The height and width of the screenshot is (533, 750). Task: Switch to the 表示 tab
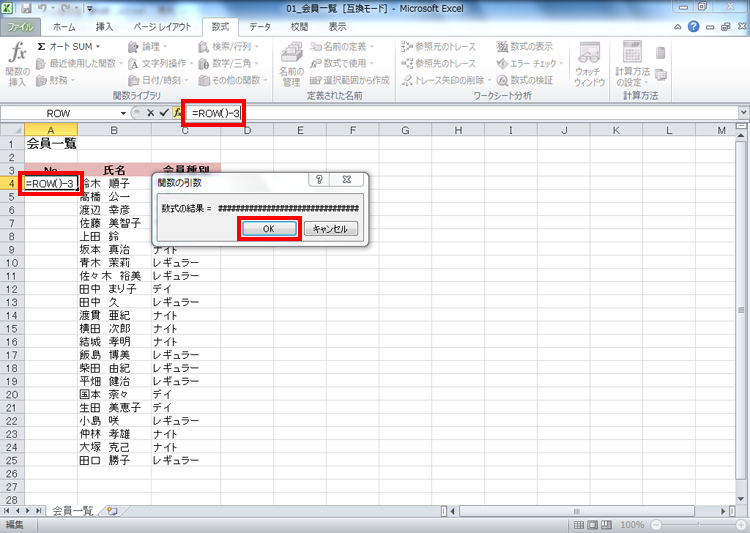point(337,27)
